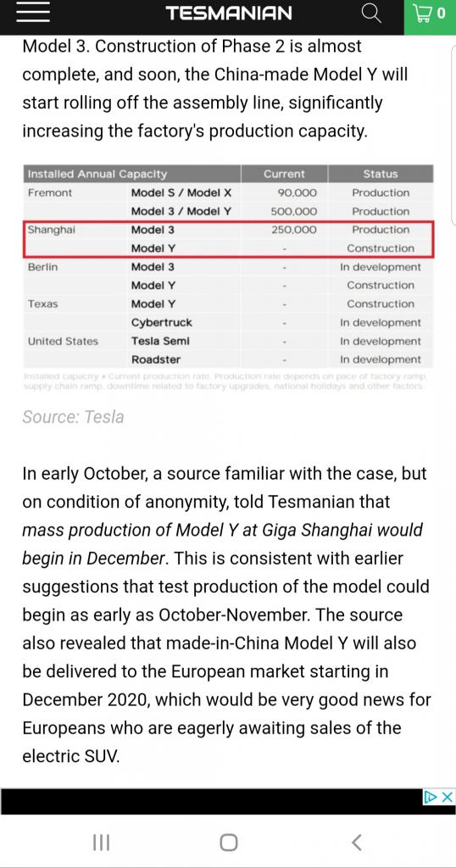Image resolution: width=456 pixels, height=868 pixels.
Task: Tap the Source: Tesla caption
Action: coord(73,417)
